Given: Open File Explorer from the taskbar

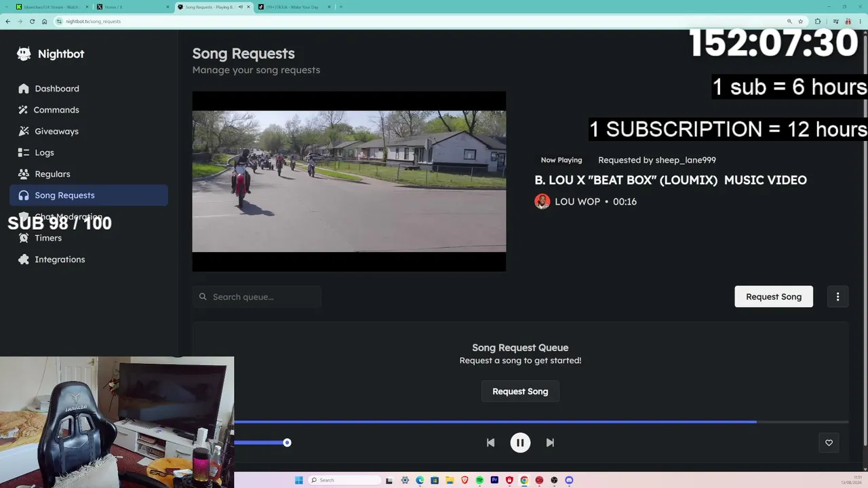Looking at the screenshot, I should (450, 481).
